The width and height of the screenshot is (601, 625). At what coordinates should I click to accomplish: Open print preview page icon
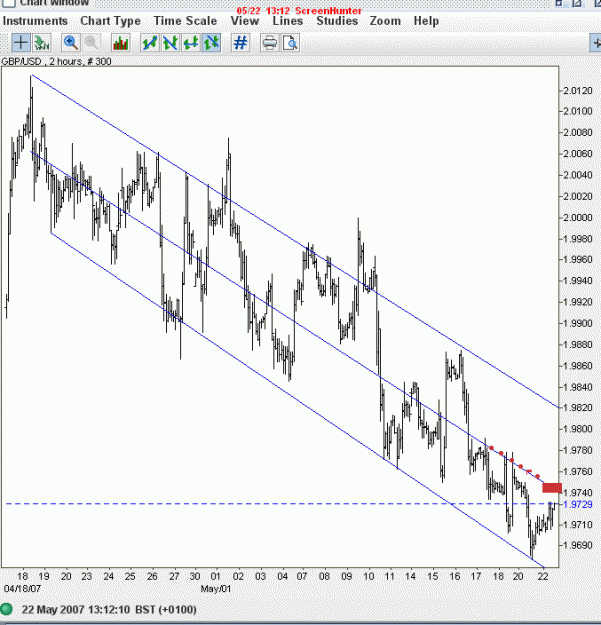(291, 43)
